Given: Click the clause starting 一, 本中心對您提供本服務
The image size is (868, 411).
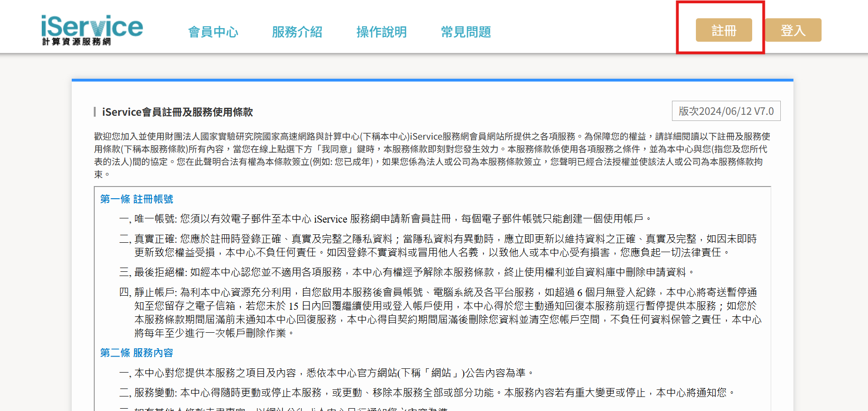Looking at the screenshot, I should [327, 373].
